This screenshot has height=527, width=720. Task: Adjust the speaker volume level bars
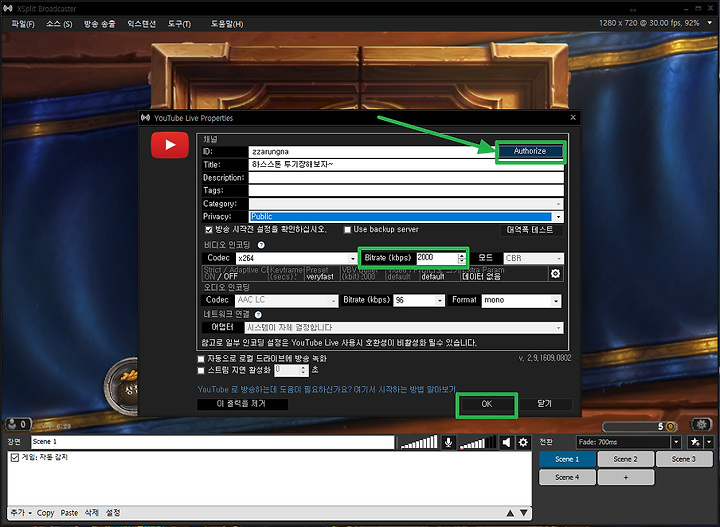(x=478, y=443)
